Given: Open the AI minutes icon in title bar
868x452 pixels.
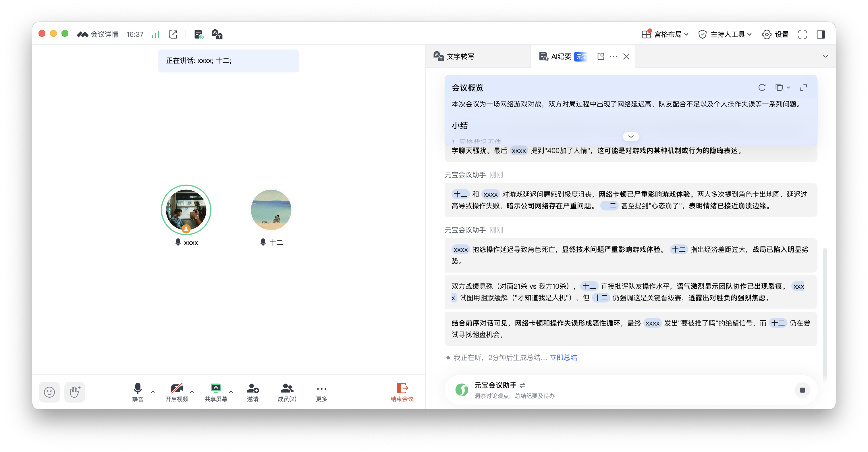Looking at the screenshot, I should click(199, 35).
